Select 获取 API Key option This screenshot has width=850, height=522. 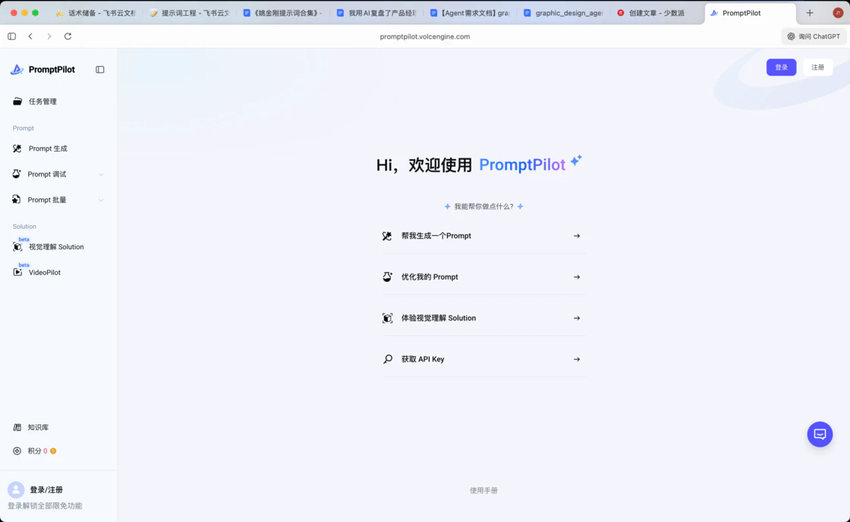pos(484,359)
